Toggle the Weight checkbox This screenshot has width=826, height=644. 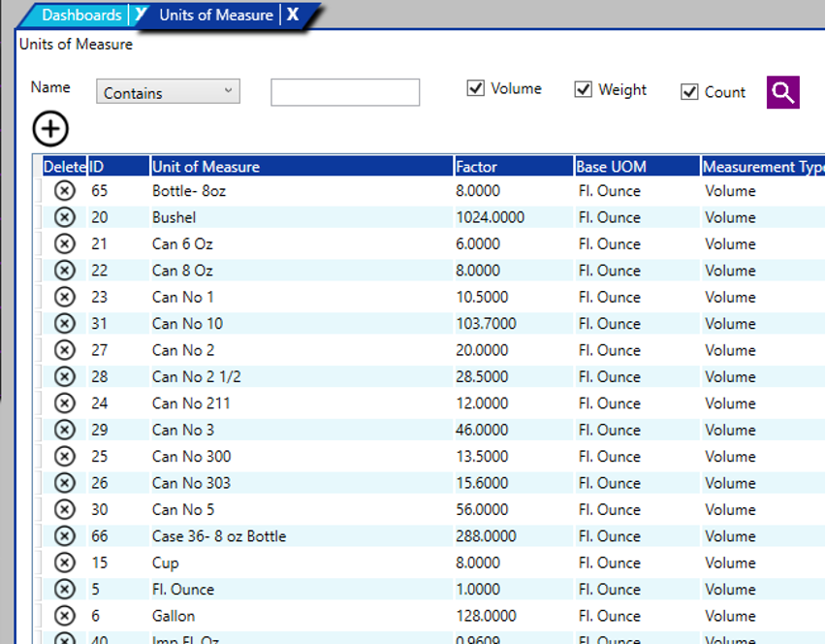[584, 90]
